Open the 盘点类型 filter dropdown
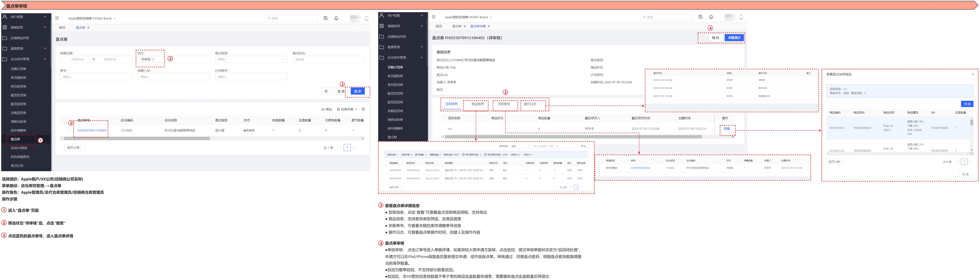 coord(251,59)
